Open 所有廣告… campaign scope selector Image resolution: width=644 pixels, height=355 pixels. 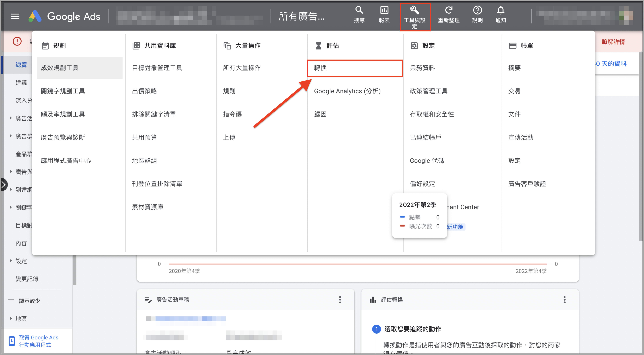click(x=301, y=17)
